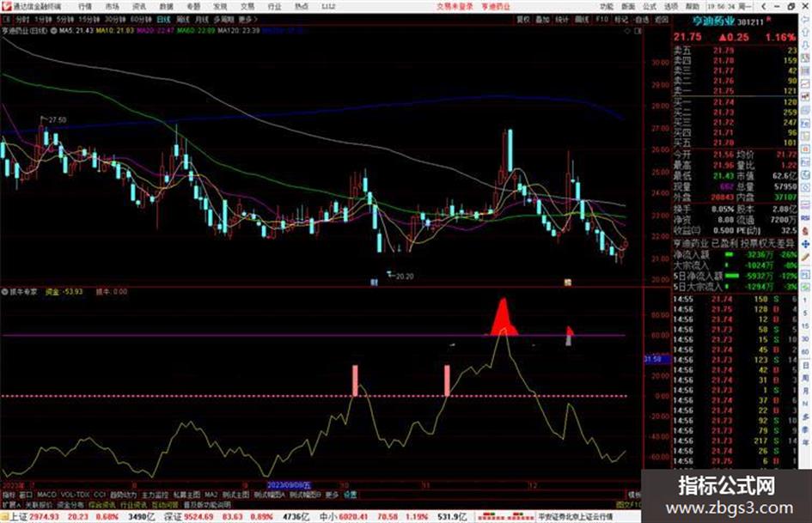Click the 标记 mark button

coord(621,19)
